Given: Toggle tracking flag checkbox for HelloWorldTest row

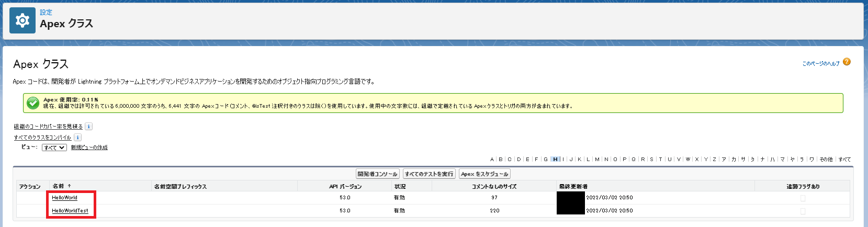Looking at the screenshot, I should click(803, 211).
